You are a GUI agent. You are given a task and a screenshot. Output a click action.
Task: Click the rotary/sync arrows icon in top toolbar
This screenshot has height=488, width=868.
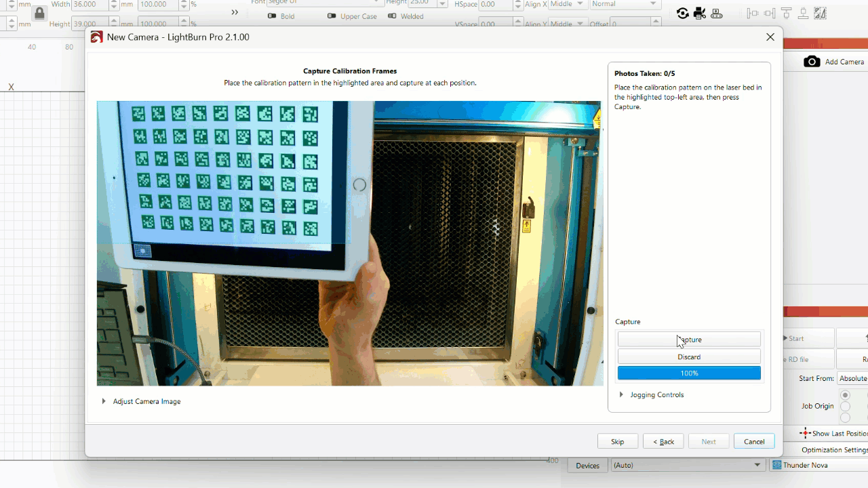point(683,14)
